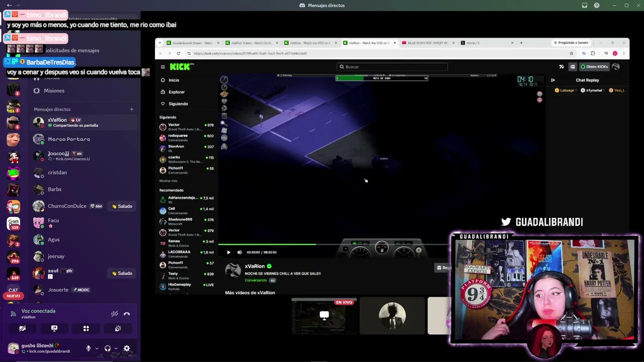
Task: Switch to GuadaLibrandi Stream browser tab
Action: coord(193,43)
